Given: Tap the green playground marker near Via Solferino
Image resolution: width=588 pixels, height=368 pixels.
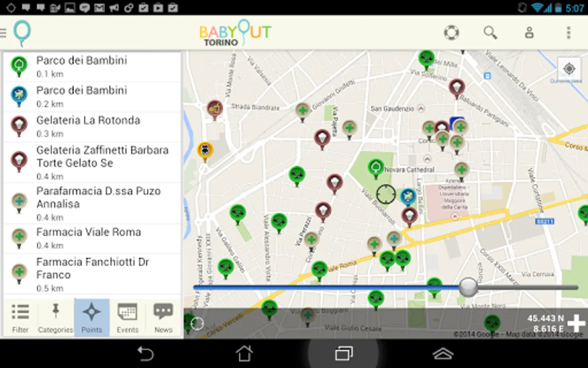Looking at the screenshot, I should (x=427, y=60).
